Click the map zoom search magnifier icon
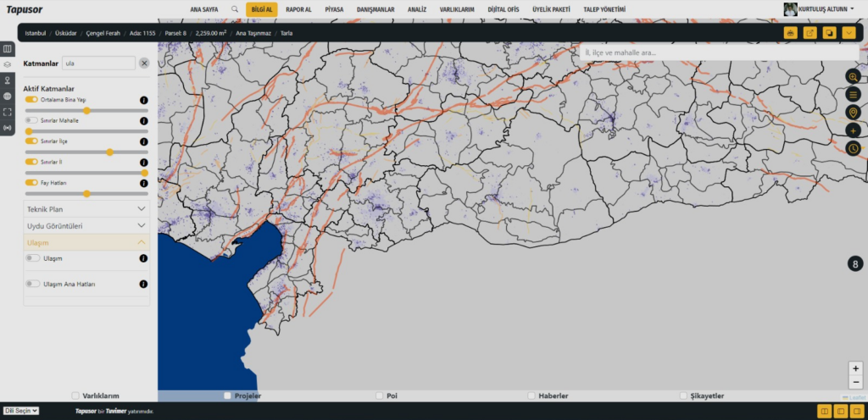Screen dimensions: 868x420 [x=853, y=77]
